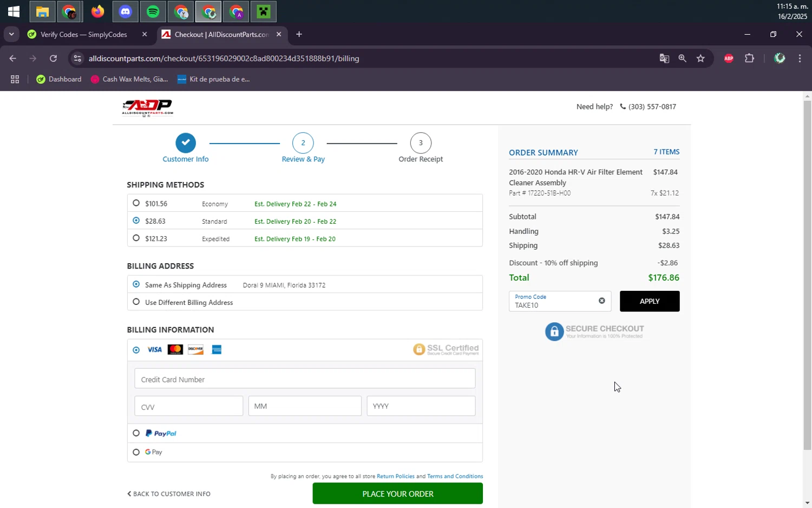The image size is (812, 508).
Task: Open File Explorer from taskbar
Action: click(42, 11)
